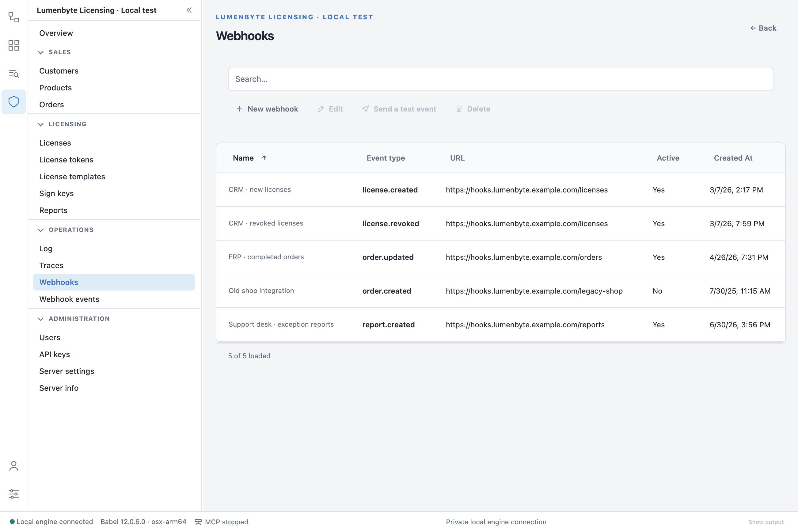This screenshot has height=532, width=798.
Task: Collapse the sidebar with the double chevron
Action: coord(189,10)
